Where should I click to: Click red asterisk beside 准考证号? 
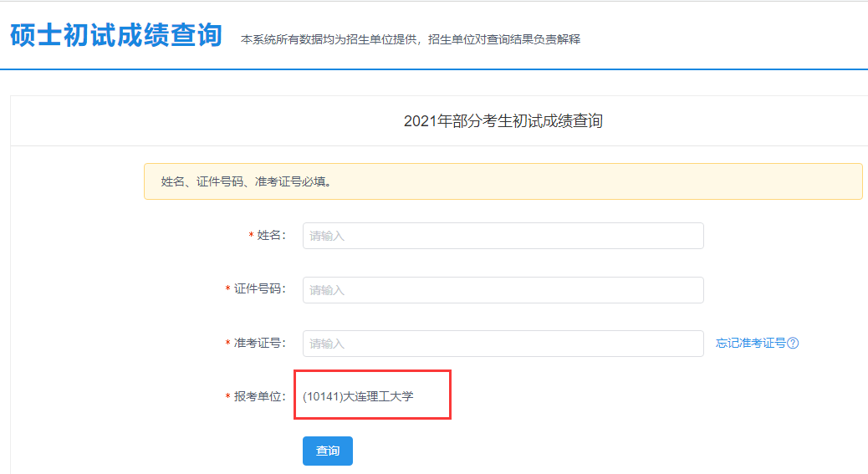coord(227,344)
